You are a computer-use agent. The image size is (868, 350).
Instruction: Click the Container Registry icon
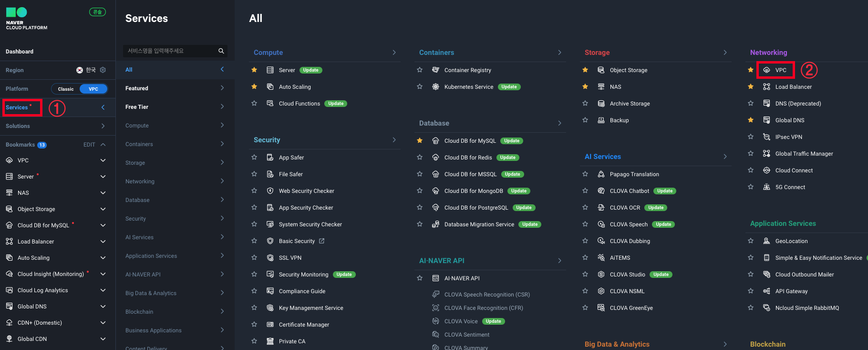pos(435,70)
